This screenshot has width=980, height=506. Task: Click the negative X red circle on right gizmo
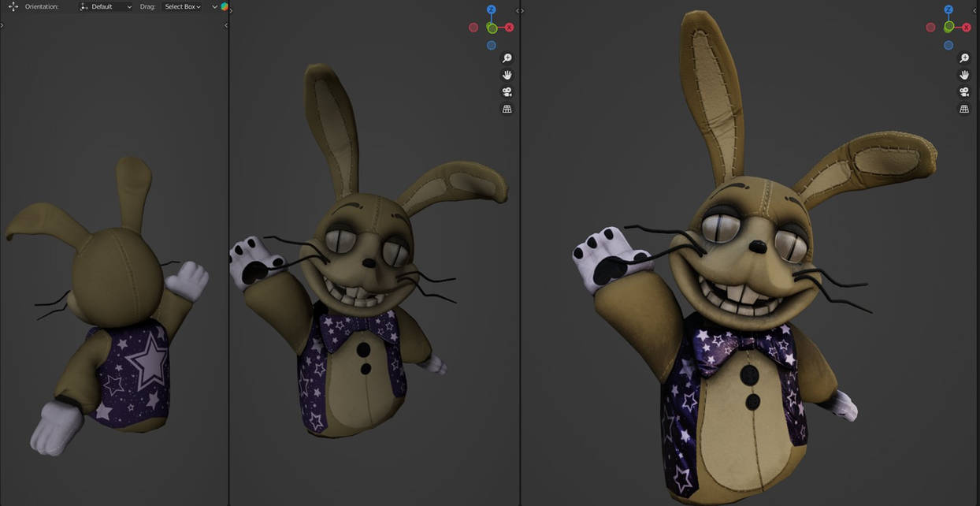[931, 28]
